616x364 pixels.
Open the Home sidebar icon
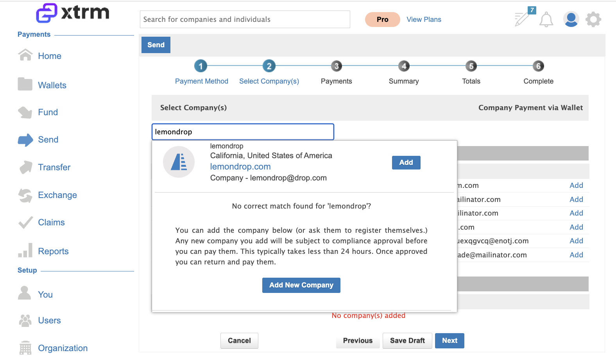coord(25,55)
